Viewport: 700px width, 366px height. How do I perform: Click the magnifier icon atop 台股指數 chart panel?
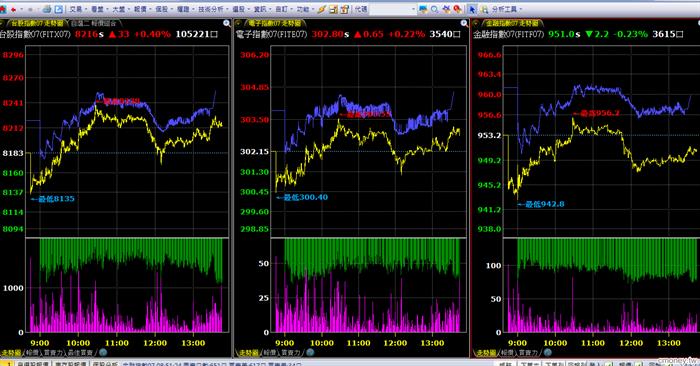[x=227, y=23]
